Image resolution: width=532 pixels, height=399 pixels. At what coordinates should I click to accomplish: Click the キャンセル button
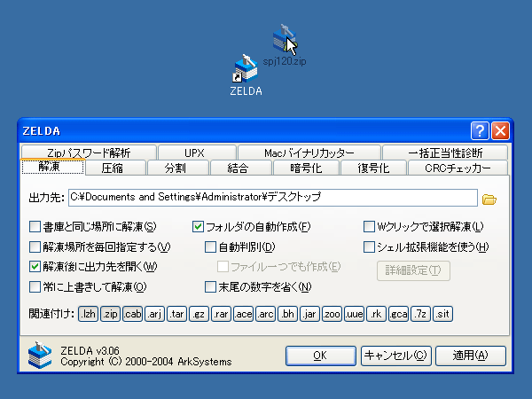click(395, 356)
